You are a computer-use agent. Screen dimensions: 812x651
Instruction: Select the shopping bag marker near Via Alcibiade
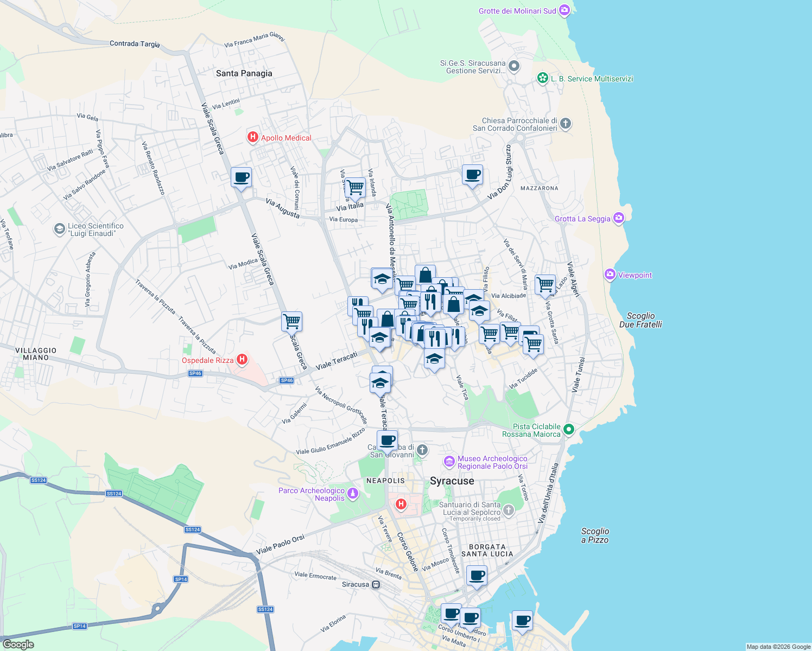[454, 304]
